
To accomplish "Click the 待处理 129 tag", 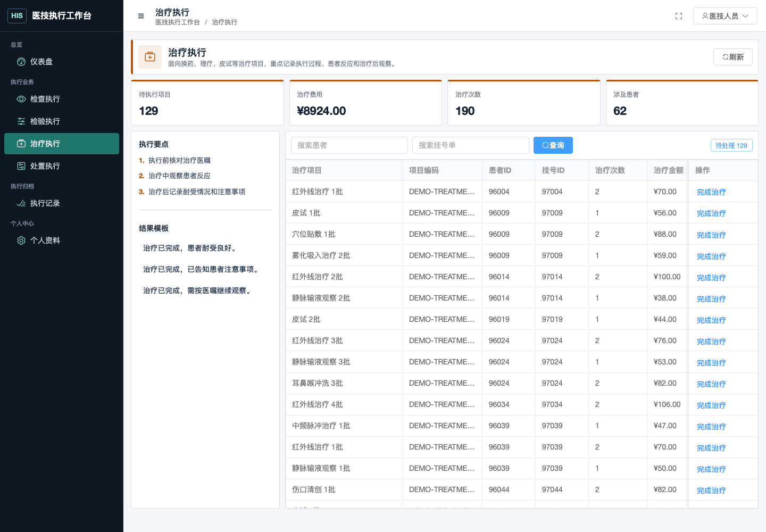I will 731,145.
